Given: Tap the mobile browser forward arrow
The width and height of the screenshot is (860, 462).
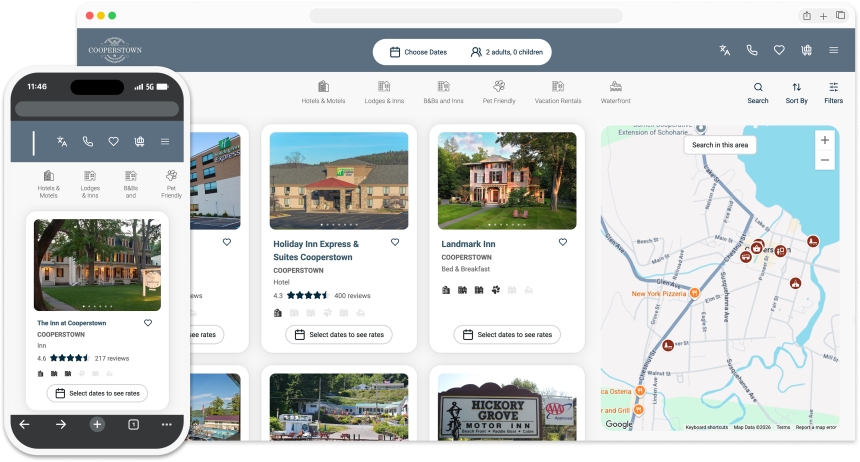Looking at the screenshot, I should pos(61,424).
